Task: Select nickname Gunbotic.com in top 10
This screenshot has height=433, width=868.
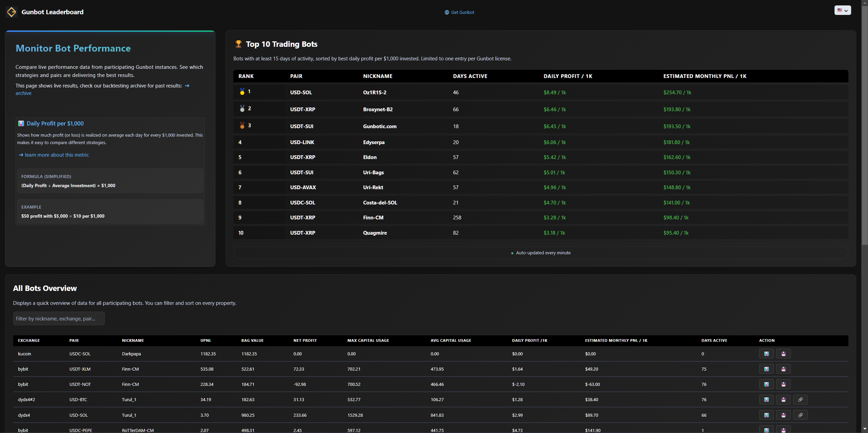Action: (380, 126)
